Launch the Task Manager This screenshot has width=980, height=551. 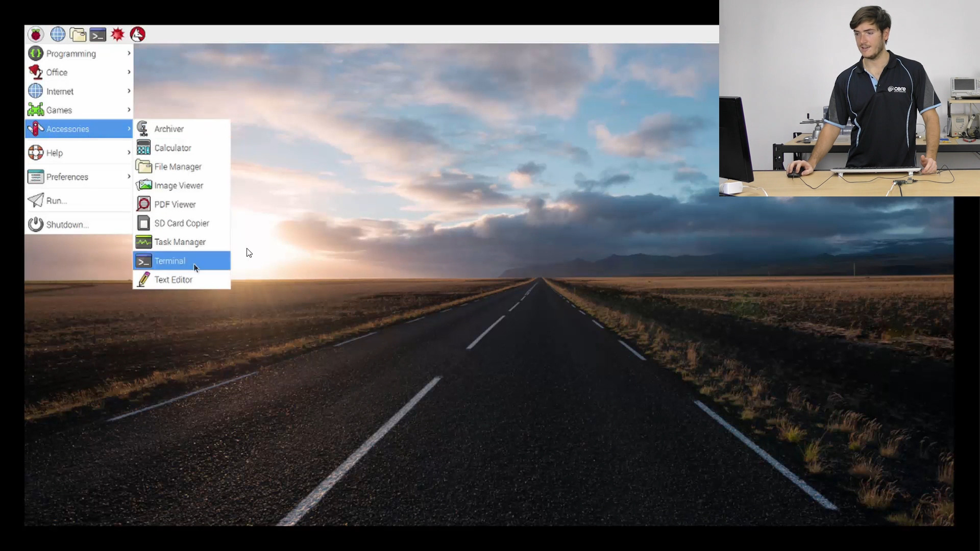click(180, 241)
